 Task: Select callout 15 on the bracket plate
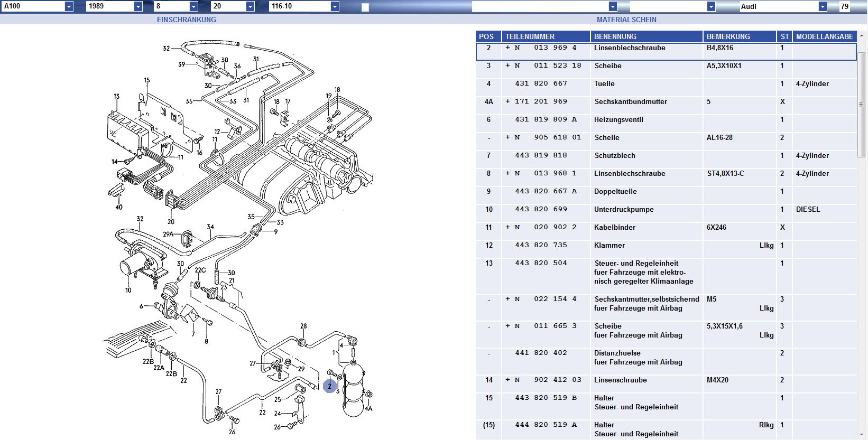click(x=147, y=80)
